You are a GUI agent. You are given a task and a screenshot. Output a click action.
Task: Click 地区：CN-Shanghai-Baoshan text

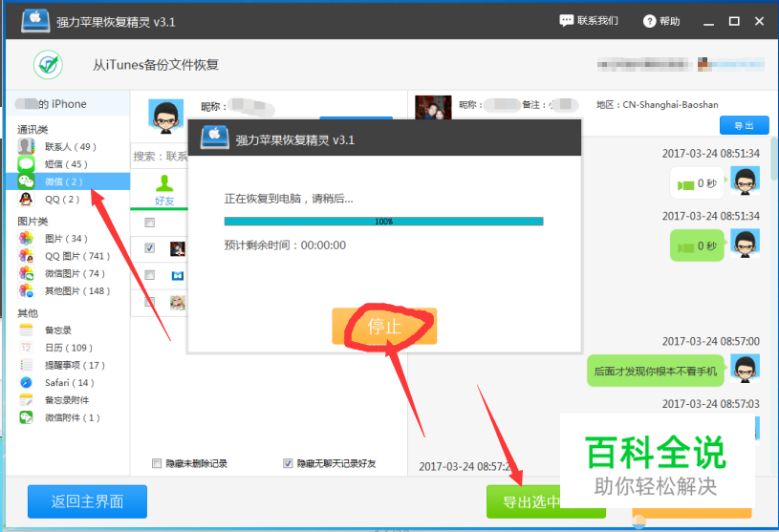tap(658, 105)
